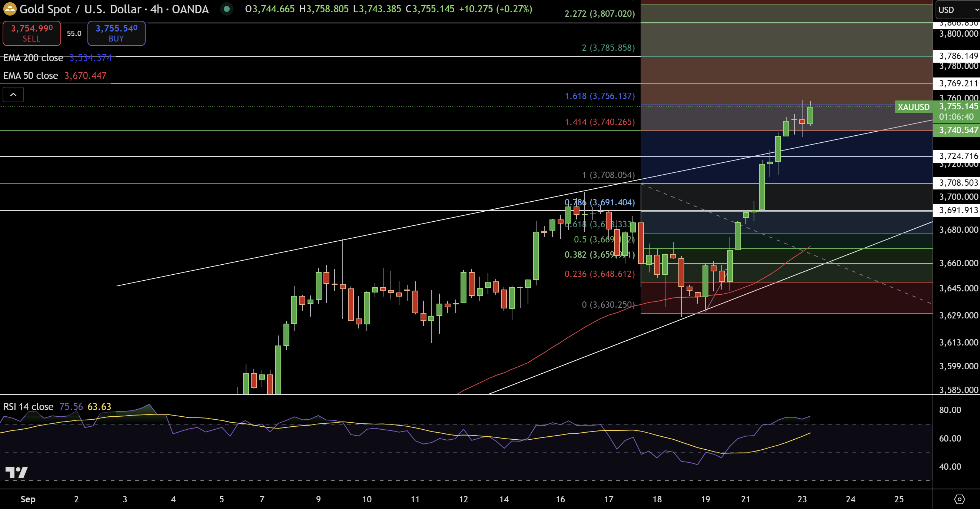Click the Gold Spot symbol logo icon
980x509 pixels.
click(x=10, y=9)
